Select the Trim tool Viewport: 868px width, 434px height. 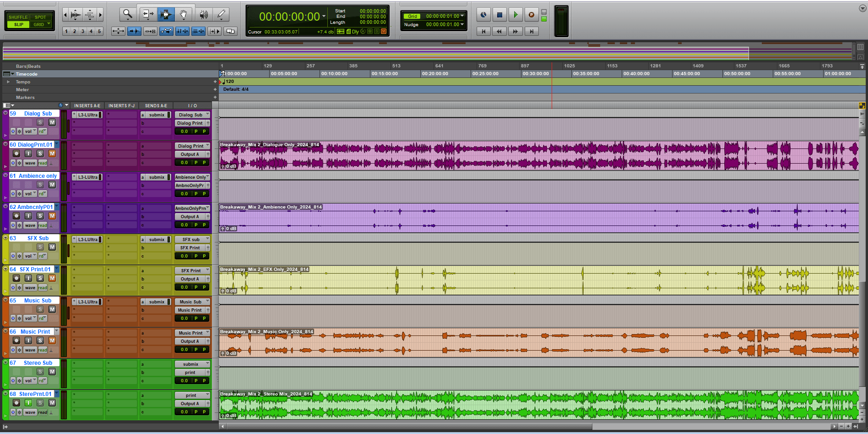click(x=147, y=15)
